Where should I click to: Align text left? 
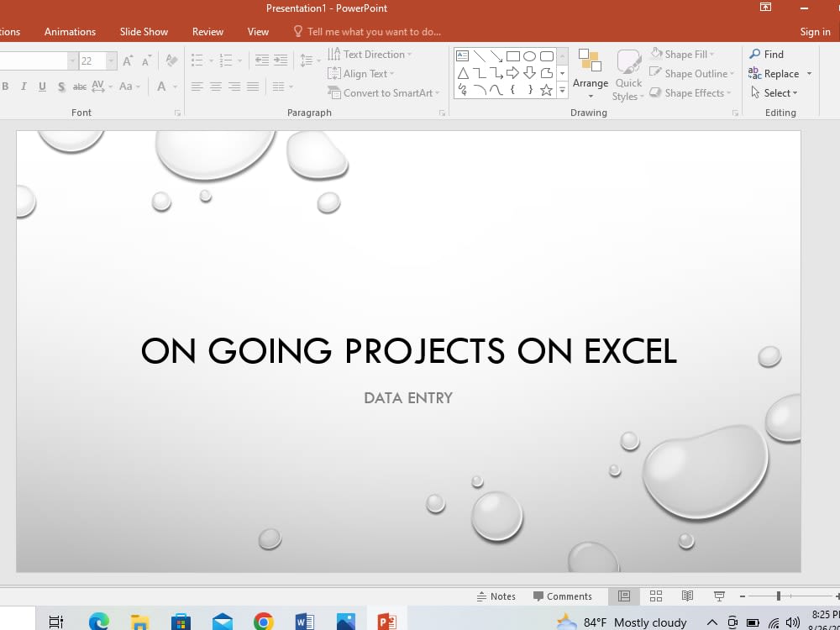[197, 87]
